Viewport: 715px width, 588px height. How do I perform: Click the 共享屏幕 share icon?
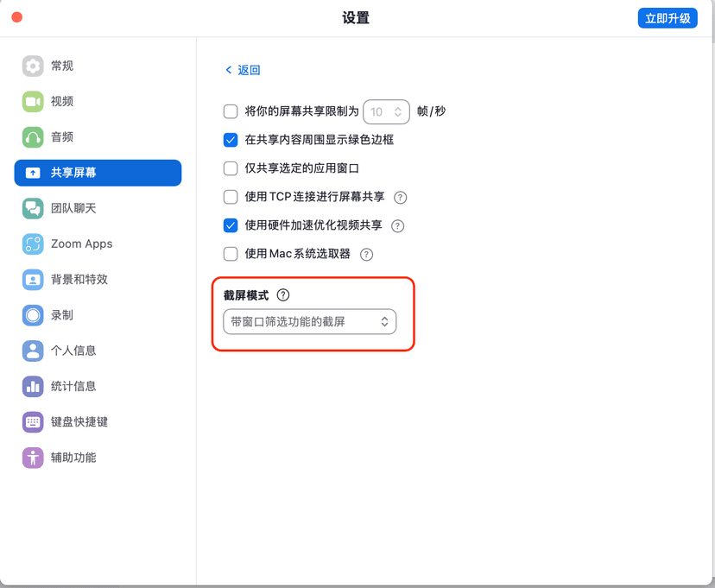(33, 173)
